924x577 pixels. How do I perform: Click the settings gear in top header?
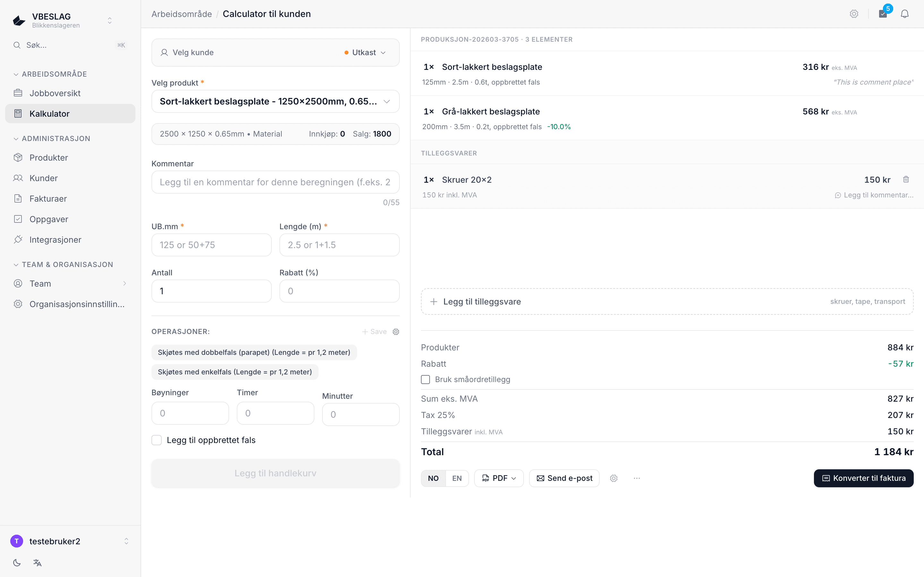(854, 14)
